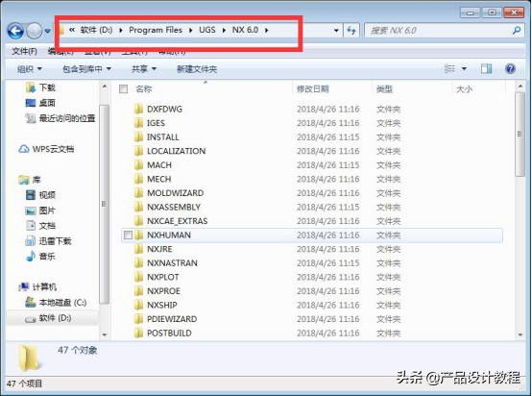Open the 共享 dropdown menu
The height and width of the screenshot is (396, 532).
[144, 69]
